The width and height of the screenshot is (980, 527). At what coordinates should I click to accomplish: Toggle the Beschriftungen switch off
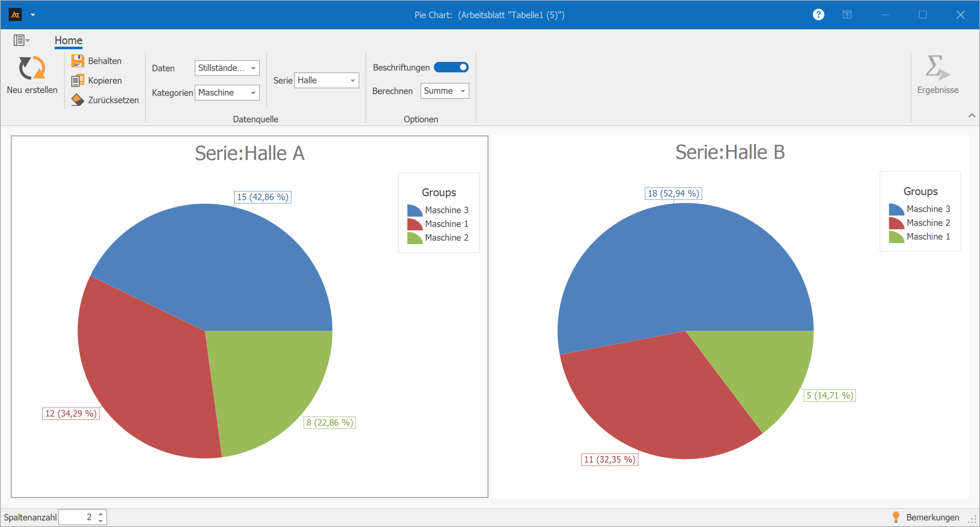point(451,67)
